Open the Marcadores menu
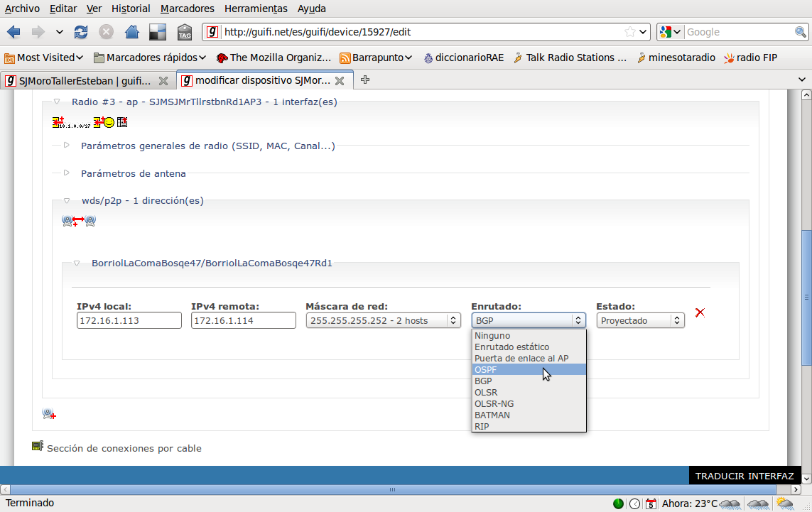The width and height of the screenshot is (812, 512). pyautogui.click(x=187, y=9)
